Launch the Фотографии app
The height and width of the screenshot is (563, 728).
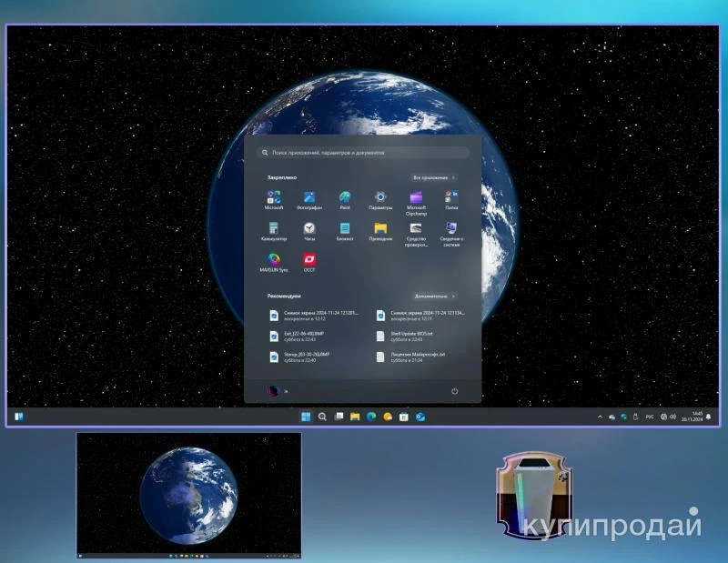(x=309, y=198)
